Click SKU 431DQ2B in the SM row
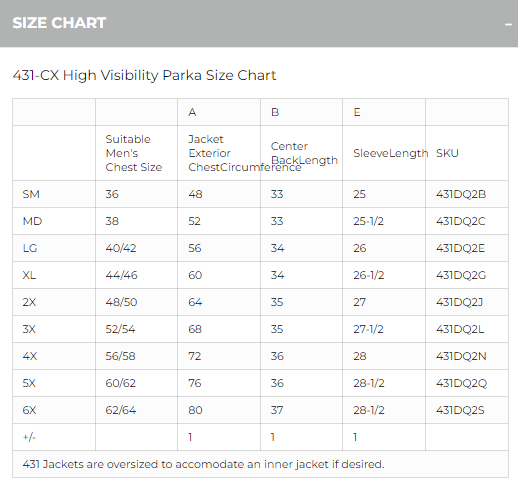This screenshot has height=485, width=518. coord(461,194)
